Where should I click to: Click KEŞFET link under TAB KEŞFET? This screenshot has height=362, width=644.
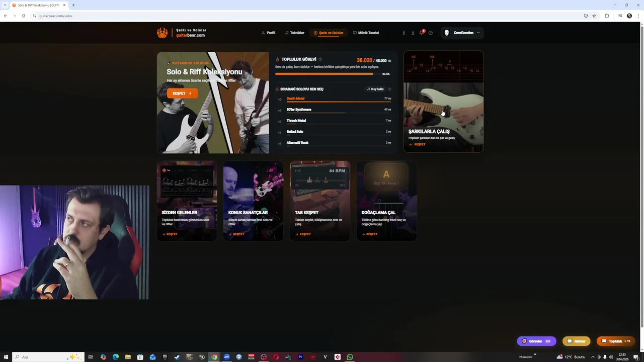(303, 234)
